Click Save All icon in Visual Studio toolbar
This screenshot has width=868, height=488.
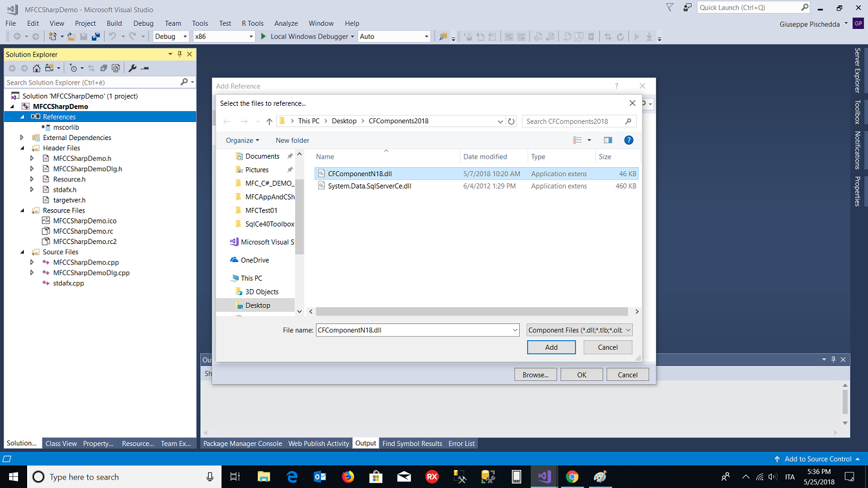pos(96,37)
